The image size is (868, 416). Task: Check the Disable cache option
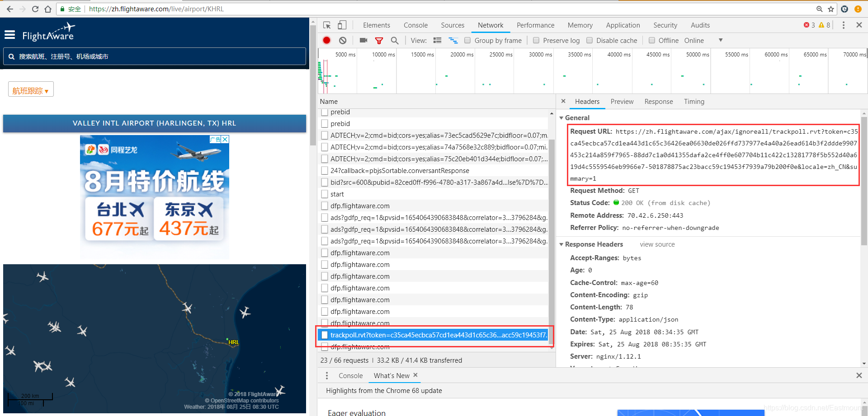pos(590,40)
